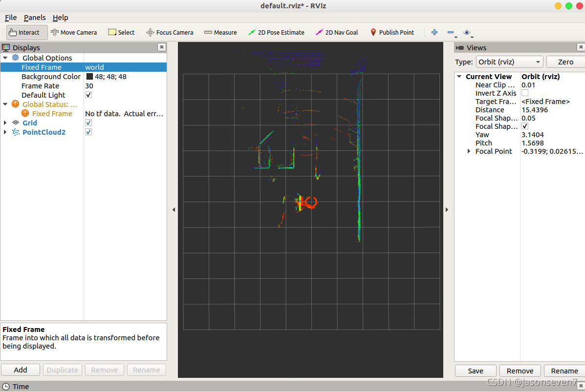Expand the Focal Point property
The image size is (585, 392).
click(469, 151)
